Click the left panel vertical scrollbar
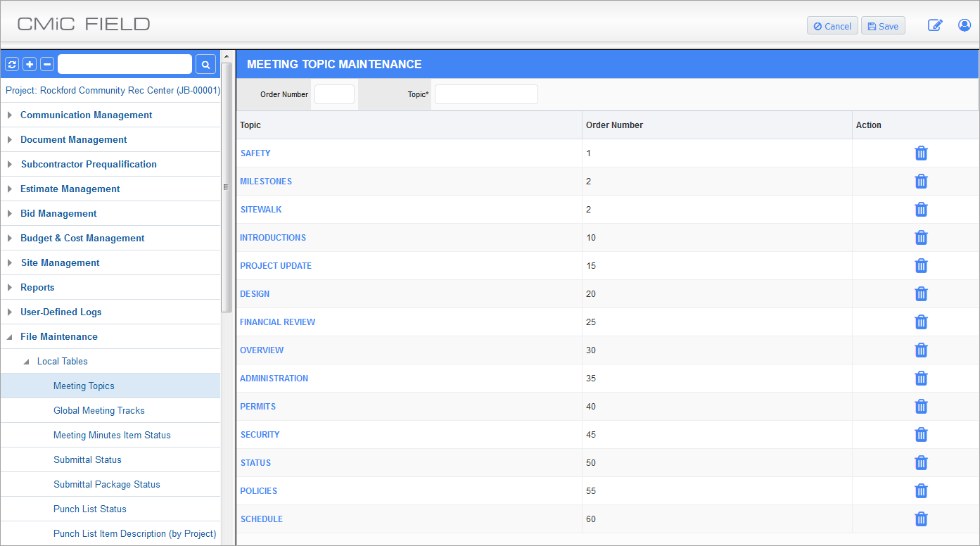 (x=227, y=186)
